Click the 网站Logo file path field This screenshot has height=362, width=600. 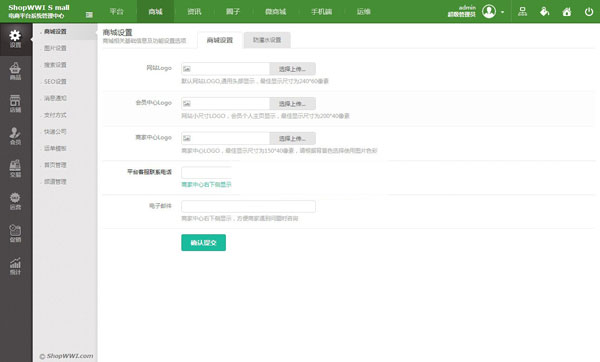226,69
